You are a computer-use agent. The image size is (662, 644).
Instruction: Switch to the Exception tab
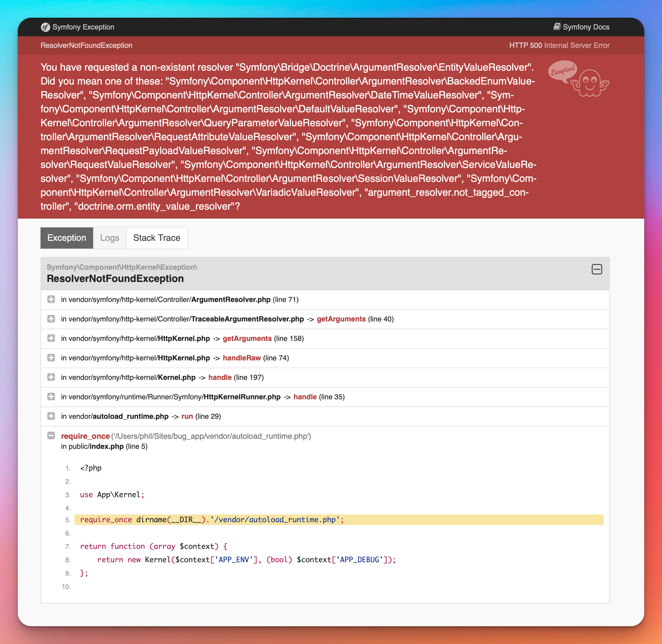tap(67, 238)
